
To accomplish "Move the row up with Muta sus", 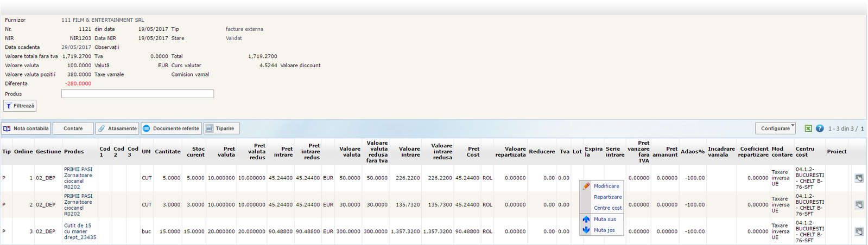I will (604, 220).
